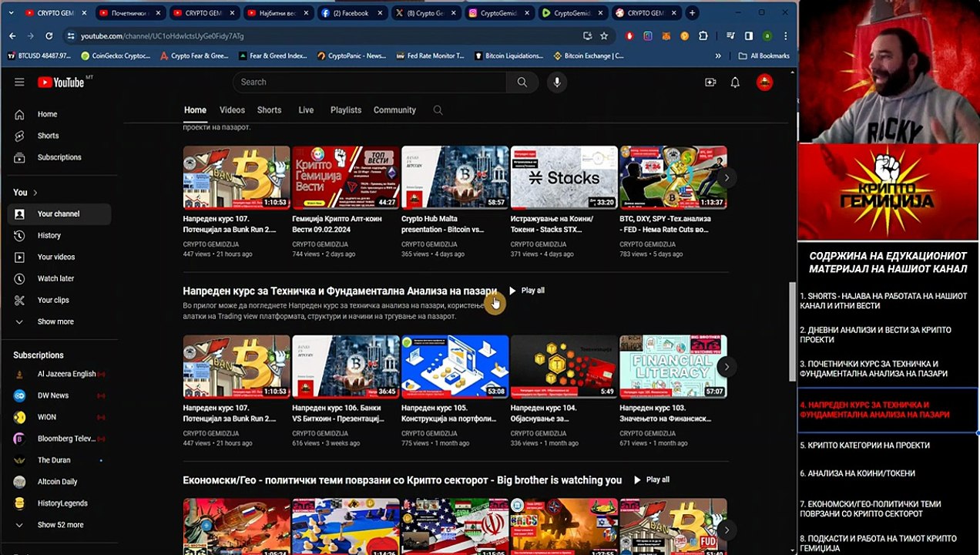Open HistoryLegends subscription
The image size is (980, 555).
pyautogui.click(x=59, y=503)
